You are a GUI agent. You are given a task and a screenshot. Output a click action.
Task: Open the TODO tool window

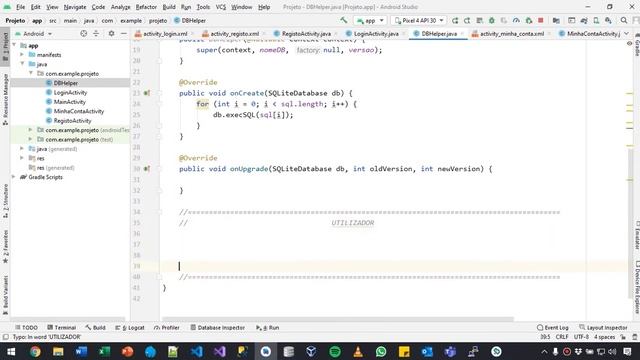(x=26, y=327)
